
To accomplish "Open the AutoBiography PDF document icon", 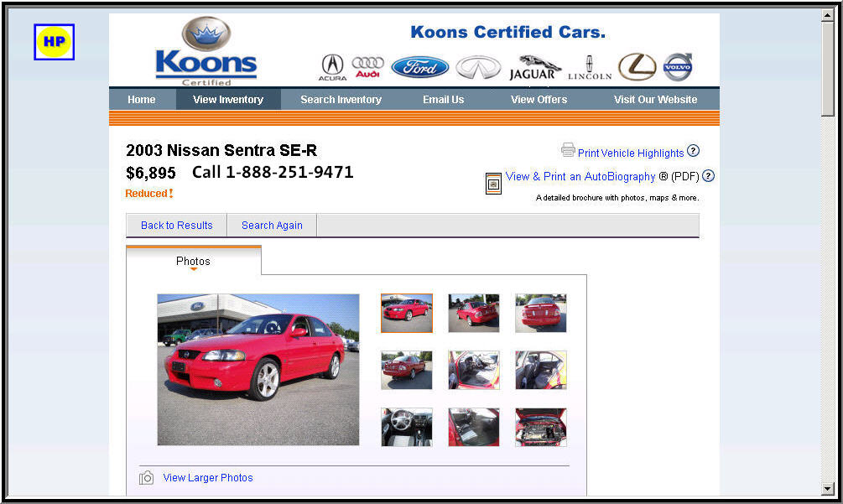I will click(x=493, y=184).
